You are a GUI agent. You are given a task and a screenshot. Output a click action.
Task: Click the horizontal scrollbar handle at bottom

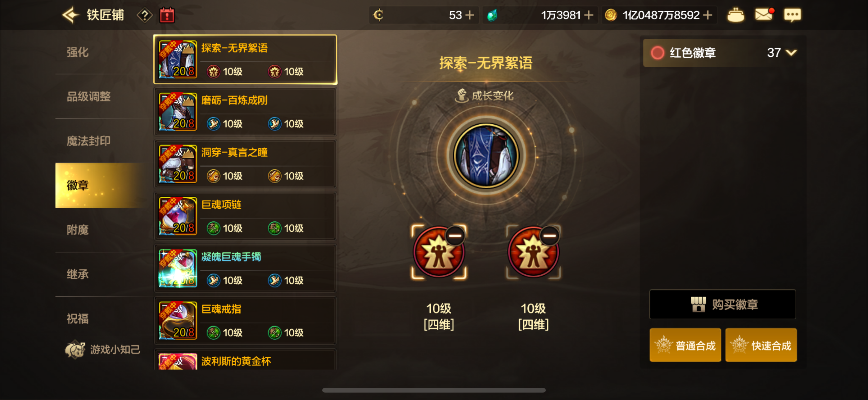pyautogui.click(x=434, y=390)
